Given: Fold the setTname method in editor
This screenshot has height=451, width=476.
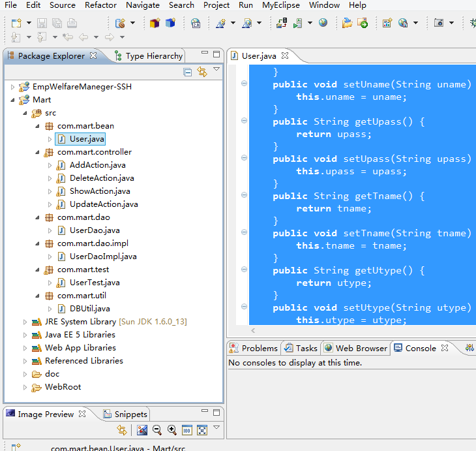Looking at the screenshot, I should pos(244,232).
